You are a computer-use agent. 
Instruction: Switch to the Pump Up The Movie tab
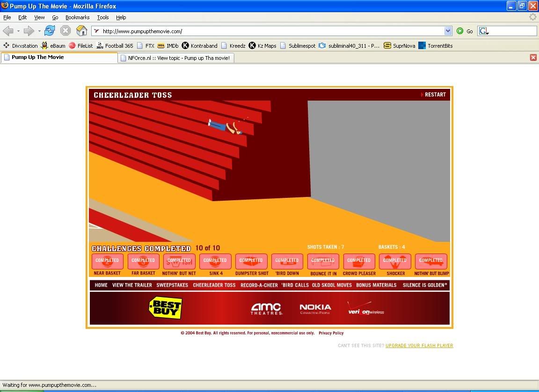59,58
